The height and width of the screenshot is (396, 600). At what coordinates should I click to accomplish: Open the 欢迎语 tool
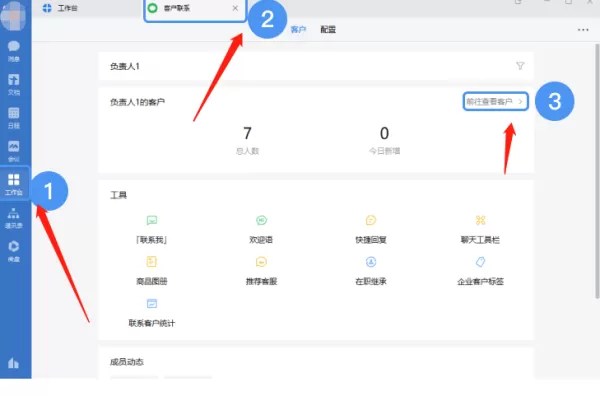click(261, 229)
